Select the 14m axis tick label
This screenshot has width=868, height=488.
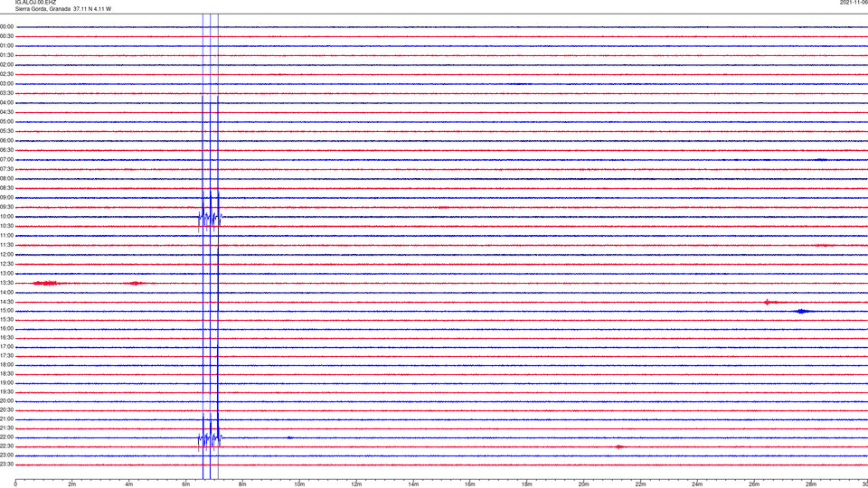(413, 484)
